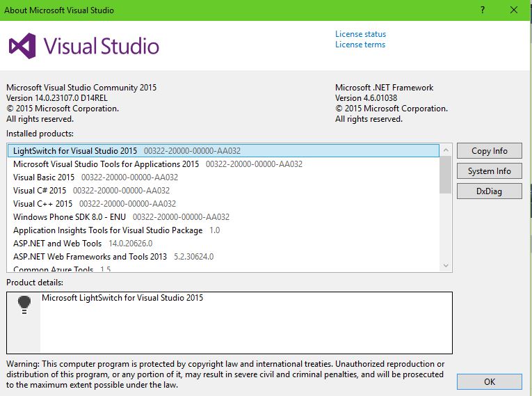Screen dimensions: 532x396
Task: Select the Visual Basic 2015 entry
Action: [x=223, y=177]
